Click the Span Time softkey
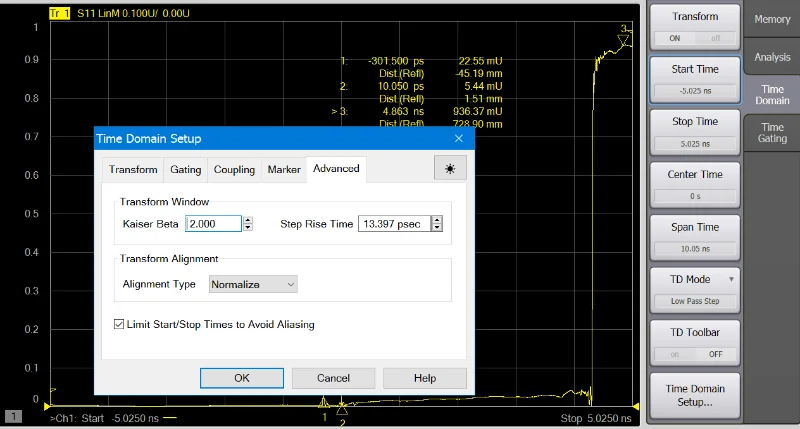Image resolution: width=800 pixels, height=429 pixels. [695, 238]
